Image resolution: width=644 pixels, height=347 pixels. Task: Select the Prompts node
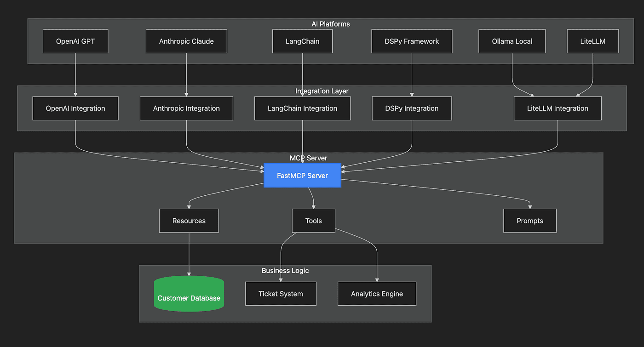click(530, 221)
